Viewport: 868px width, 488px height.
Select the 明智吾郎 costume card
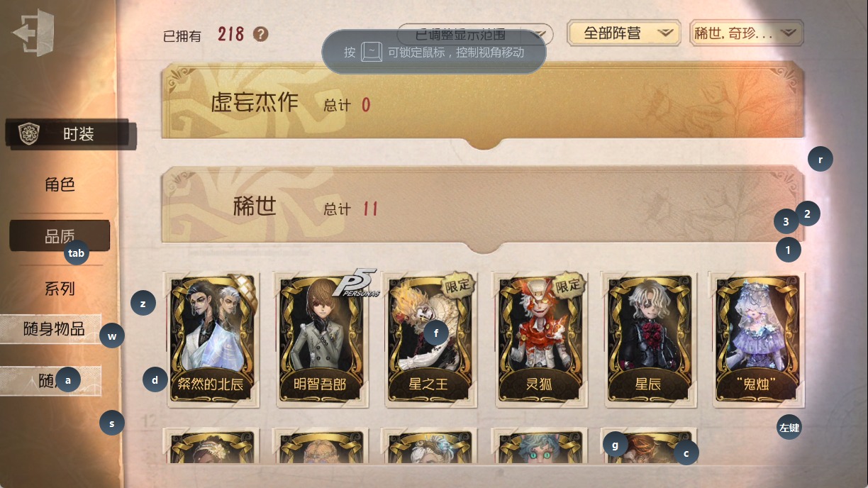(x=320, y=339)
